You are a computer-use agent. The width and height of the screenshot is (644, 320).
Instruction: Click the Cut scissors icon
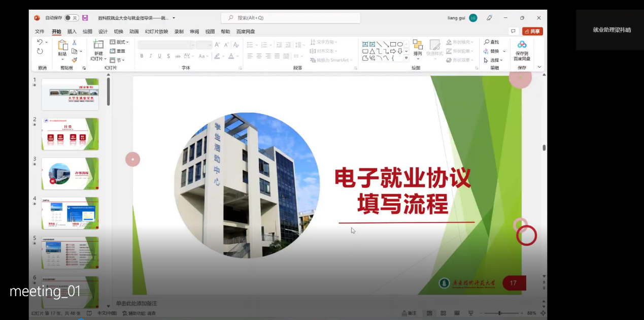74,43
